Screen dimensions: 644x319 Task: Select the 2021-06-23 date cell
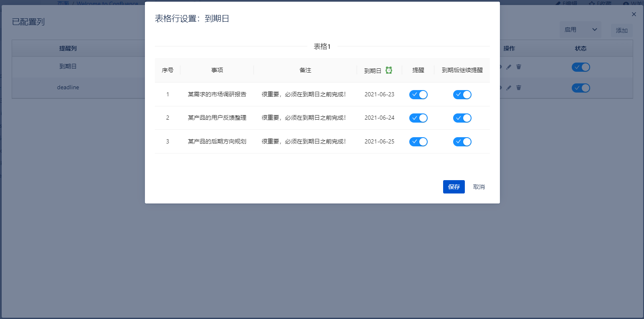point(379,95)
